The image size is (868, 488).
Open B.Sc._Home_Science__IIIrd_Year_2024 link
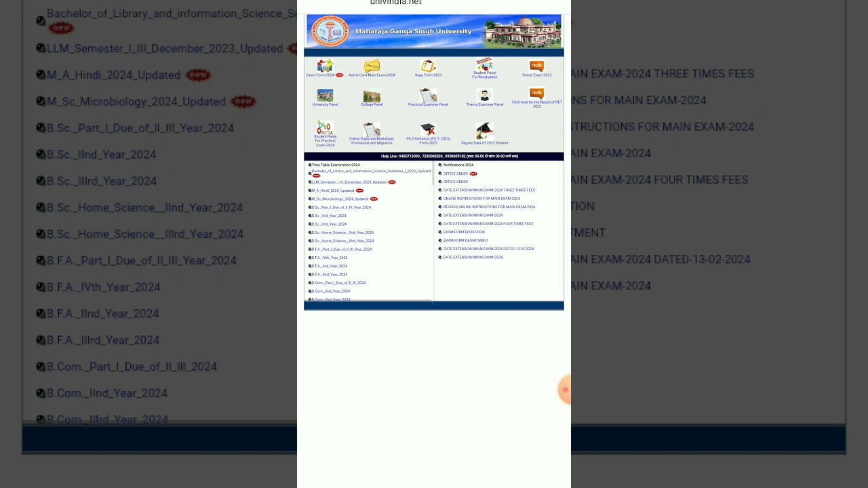tap(342, 241)
